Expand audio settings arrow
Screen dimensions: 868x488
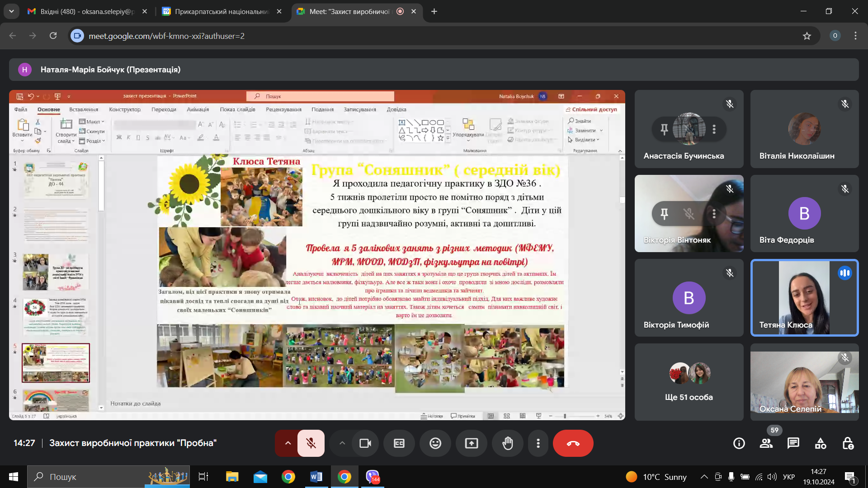[x=288, y=443]
